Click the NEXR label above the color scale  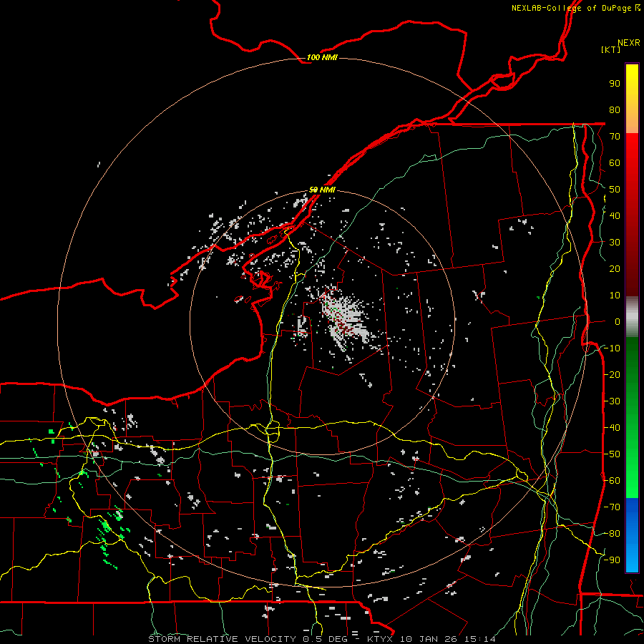(x=629, y=43)
